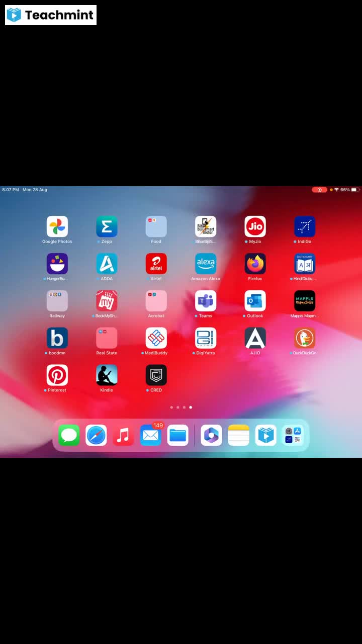Viewport: 362px width, 644px height.
Task: Open the Music app in dock
Action: point(123,435)
